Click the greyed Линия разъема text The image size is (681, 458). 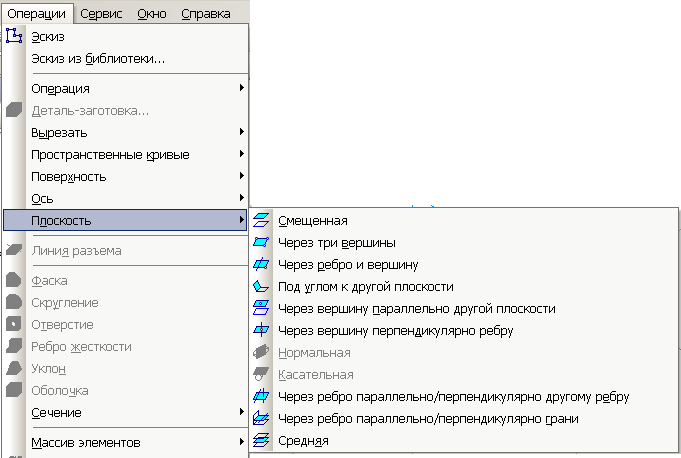click(x=76, y=250)
